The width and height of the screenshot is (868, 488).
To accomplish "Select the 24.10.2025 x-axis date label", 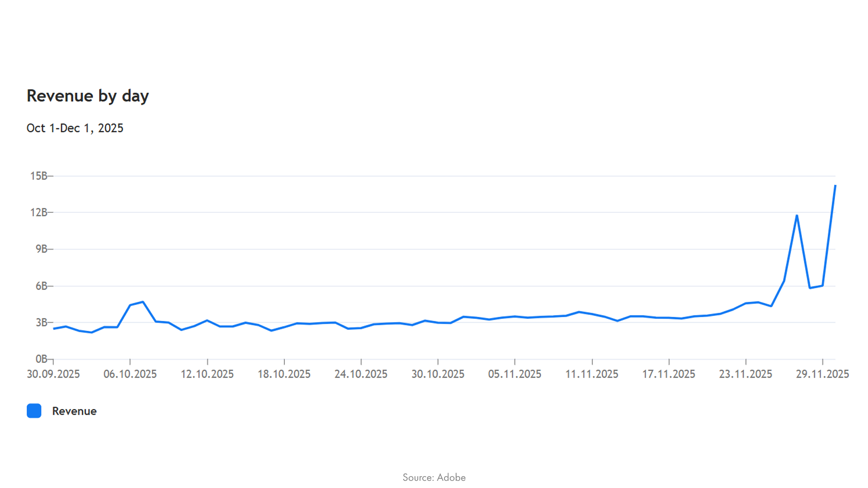I will (361, 374).
